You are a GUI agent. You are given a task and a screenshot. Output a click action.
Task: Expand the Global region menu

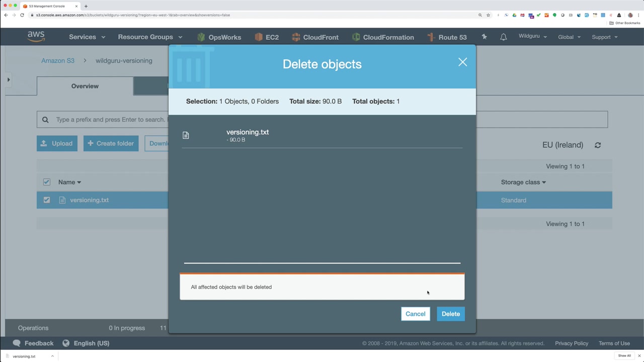point(569,37)
